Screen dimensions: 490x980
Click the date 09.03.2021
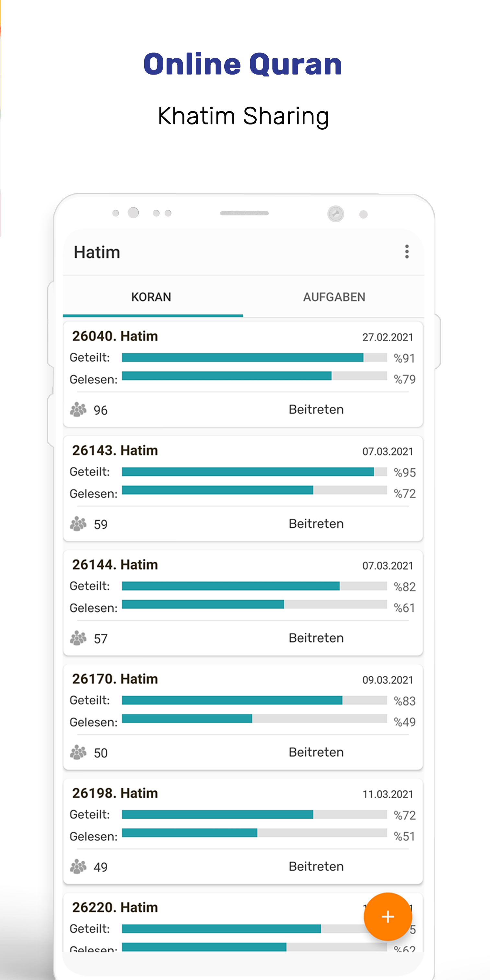388,680
